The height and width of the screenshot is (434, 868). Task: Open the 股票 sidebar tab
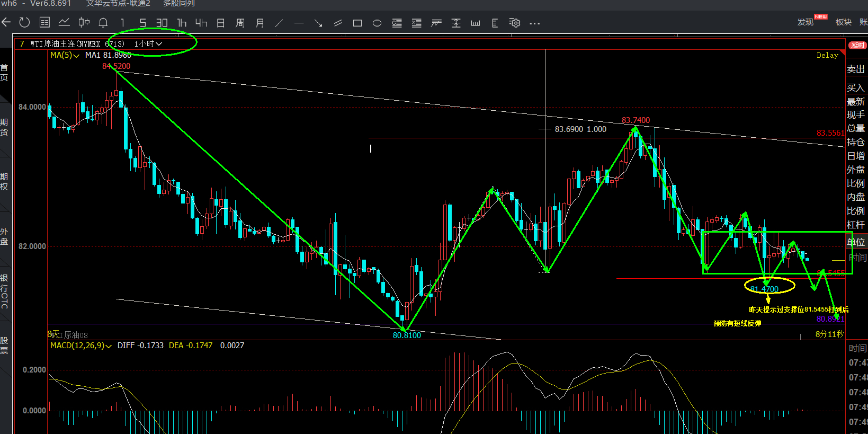(x=4, y=346)
